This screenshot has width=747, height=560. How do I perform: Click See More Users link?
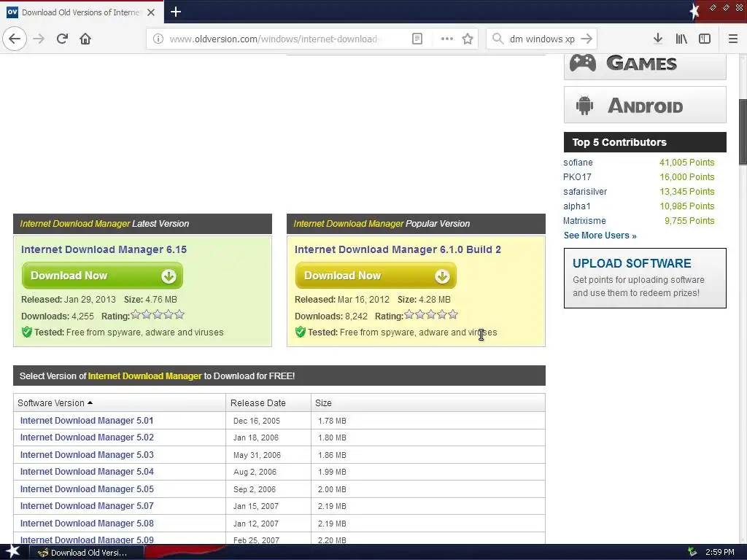pos(600,236)
